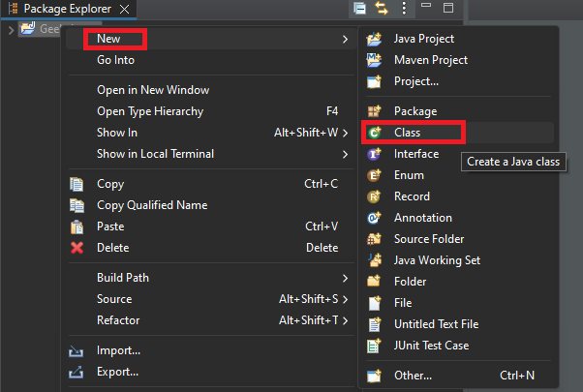The width and height of the screenshot is (583, 392).
Task: Open the Refactor menu entry
Action: tap(210, 320)
